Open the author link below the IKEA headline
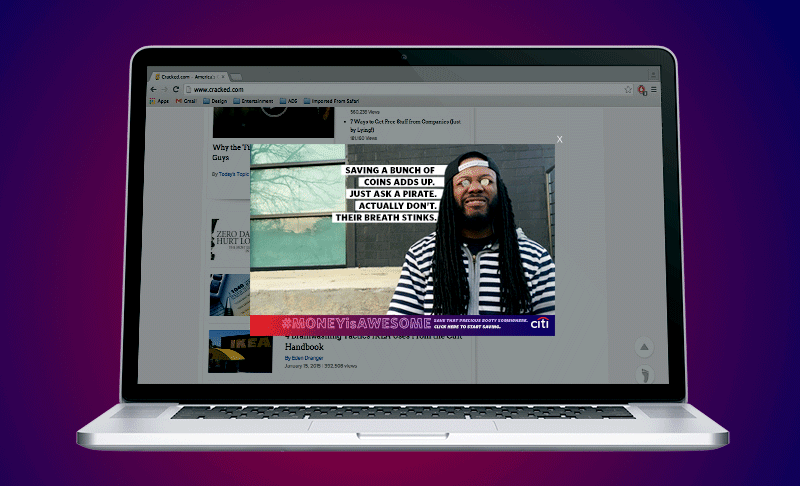 point(304,358)
